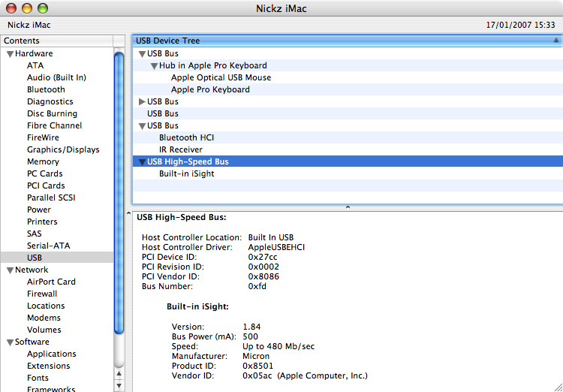The height and width of the screenshot is (392, 563).
Task: Click the Micron manufacturer value
Action: pos(256,357)
